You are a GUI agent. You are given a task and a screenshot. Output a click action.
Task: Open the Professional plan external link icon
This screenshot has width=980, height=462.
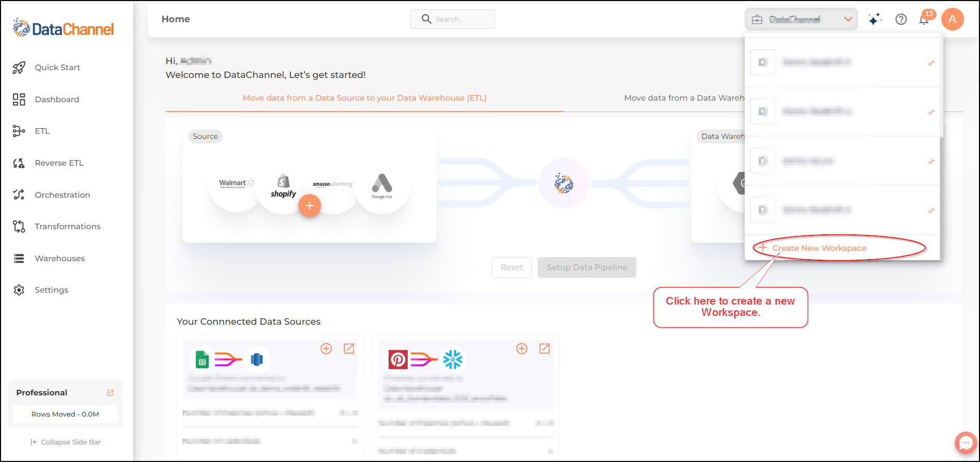coord(110,393)
